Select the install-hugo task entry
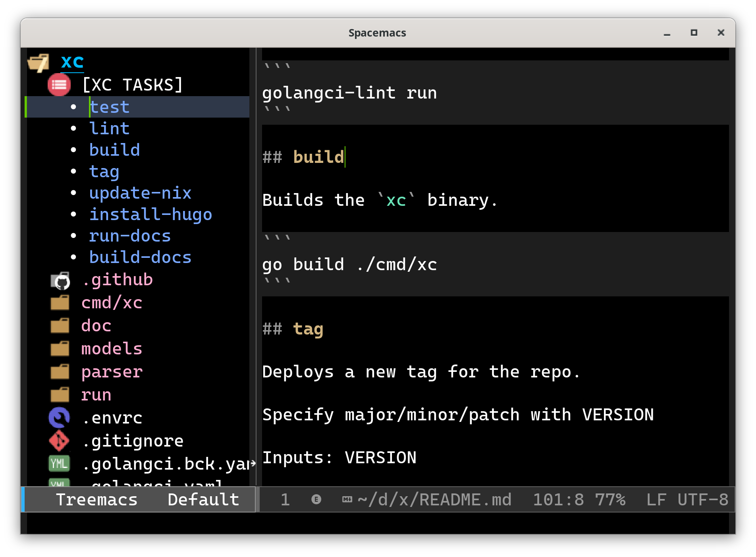 tap(151, 215)
